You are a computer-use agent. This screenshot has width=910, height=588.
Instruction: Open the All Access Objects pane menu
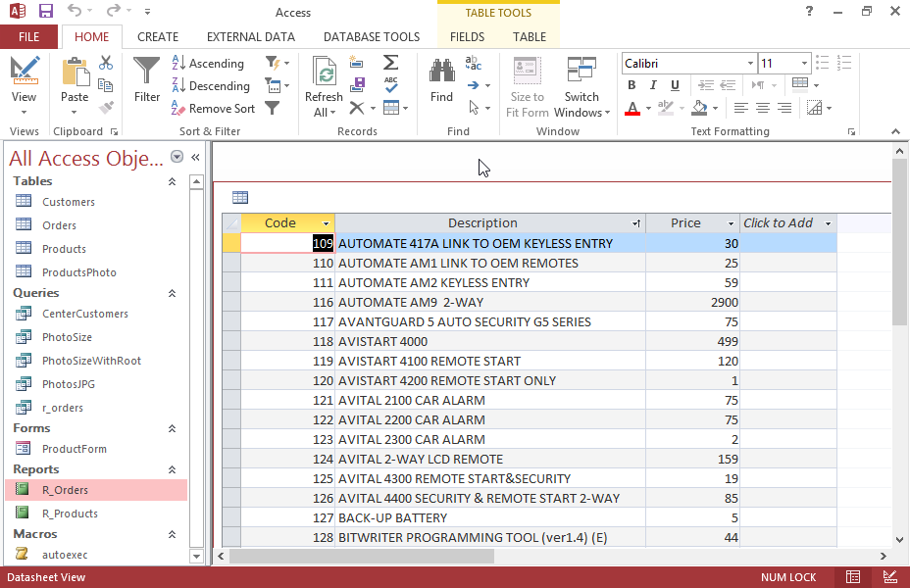[x=177, y=157]
